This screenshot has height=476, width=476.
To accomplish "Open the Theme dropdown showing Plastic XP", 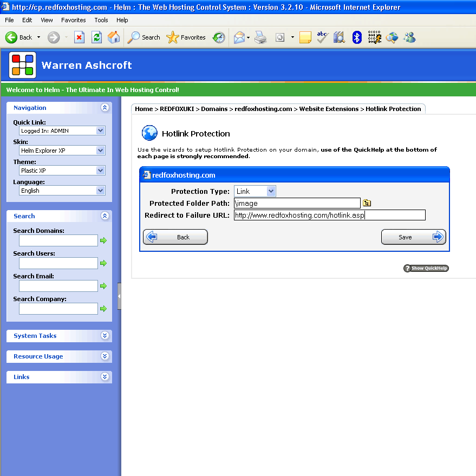I will click(62, 170).
